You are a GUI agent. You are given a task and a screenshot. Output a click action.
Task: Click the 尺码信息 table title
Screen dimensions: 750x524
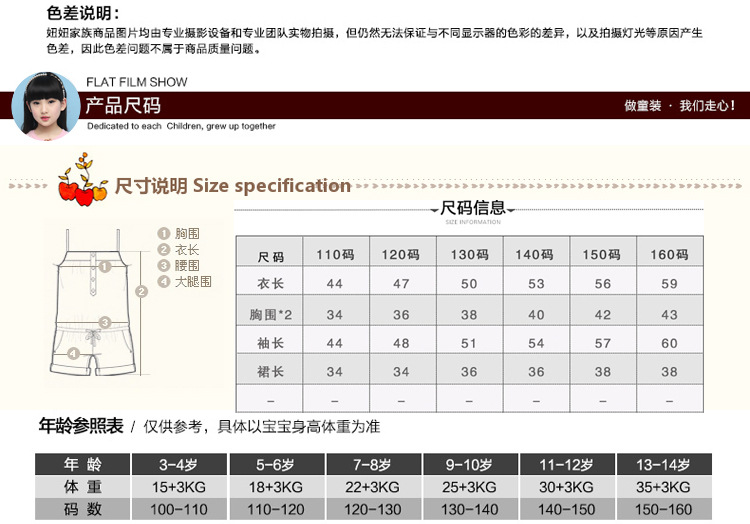point(473,208)
